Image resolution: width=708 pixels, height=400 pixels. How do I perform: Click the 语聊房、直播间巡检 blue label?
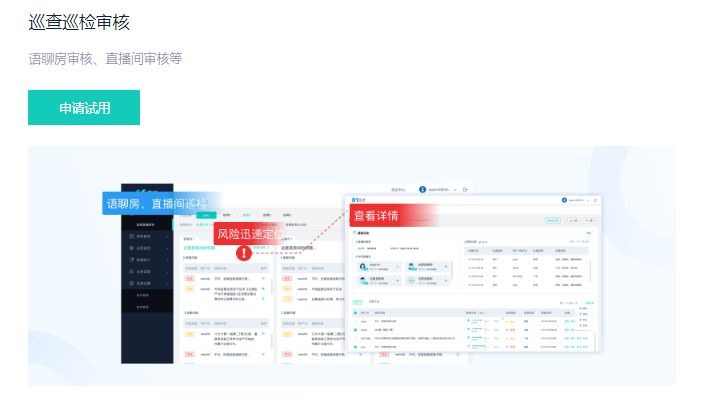(157, 202)
